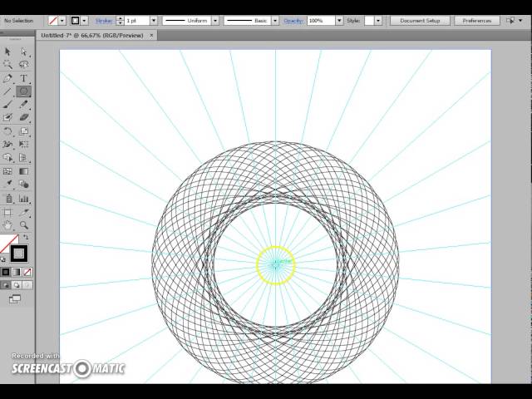The height and width of the screenshot is (399, 532).
Task: Click the Change Screen Mode icon
Action: [15, 299]
